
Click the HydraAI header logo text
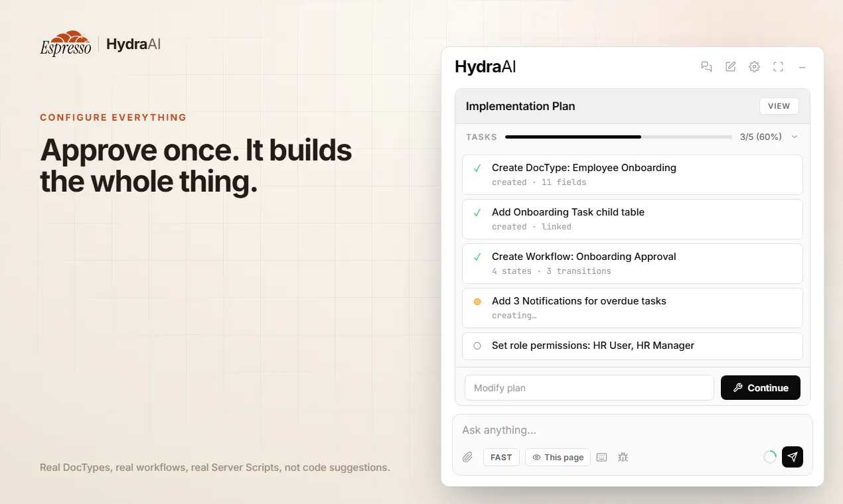click(x=133, y=44)
